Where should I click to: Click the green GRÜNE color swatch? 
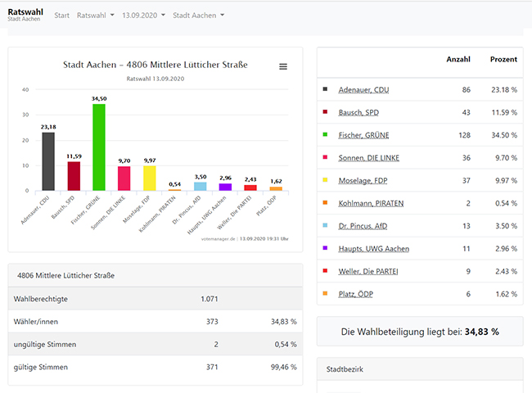click(326, 134)
